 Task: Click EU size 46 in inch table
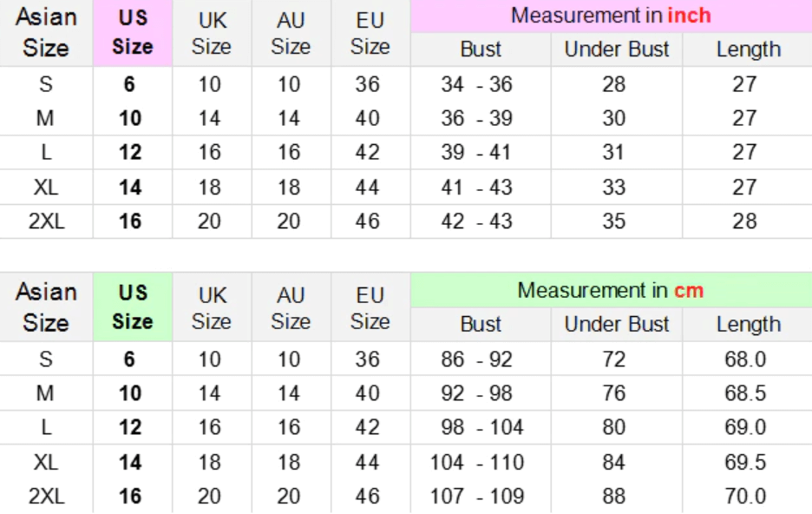coord(368,221)
